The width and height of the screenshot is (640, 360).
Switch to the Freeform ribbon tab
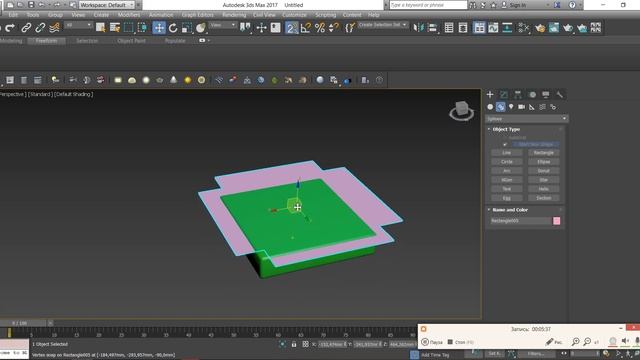coord(46,41)
